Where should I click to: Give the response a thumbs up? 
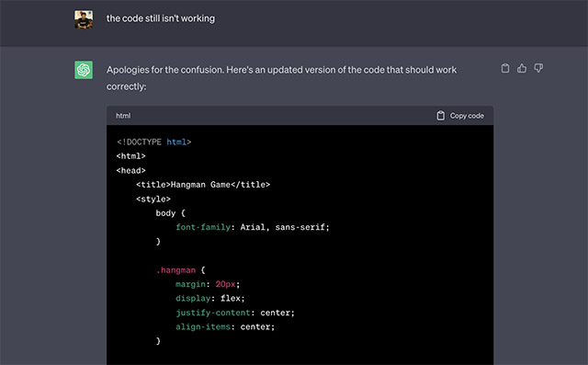522,68
